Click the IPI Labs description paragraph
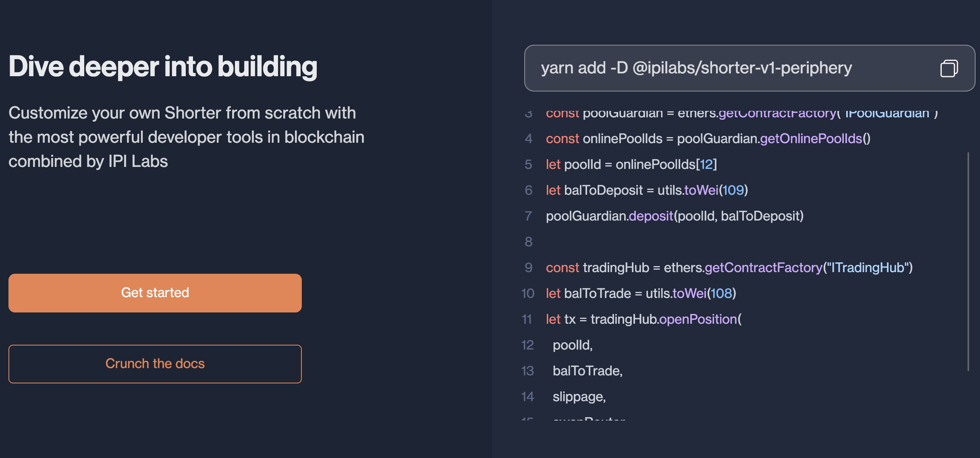The image size is (980, 458). [x=187, y=137]
